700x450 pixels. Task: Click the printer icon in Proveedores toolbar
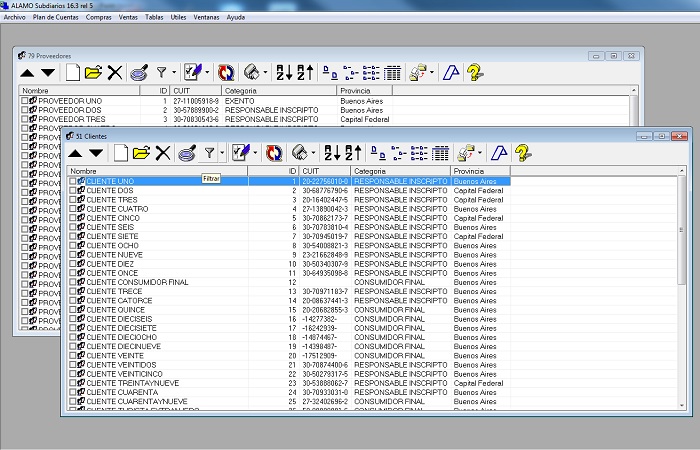[x=252, y=72]
